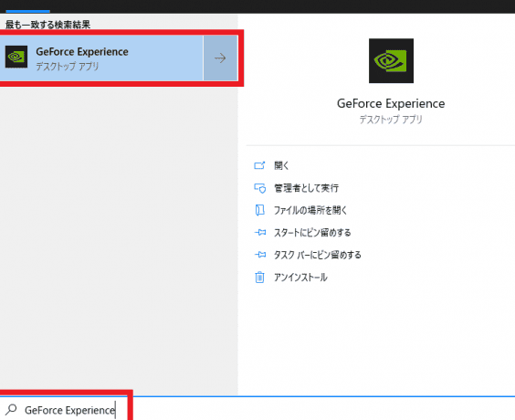Click the search magnifier icon in taskbar box
The width and height of the screenshot is (515, 420).
(11, 410)
